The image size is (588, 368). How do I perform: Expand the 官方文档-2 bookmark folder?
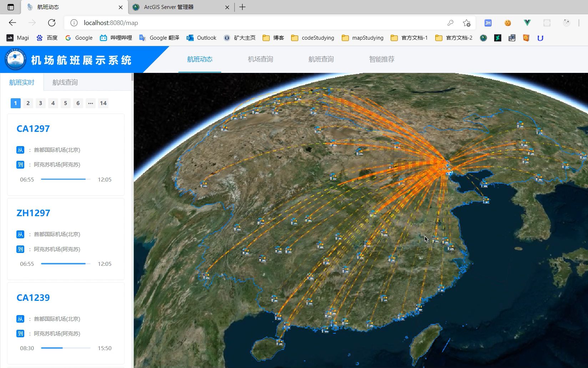click(x=453, y=38)
